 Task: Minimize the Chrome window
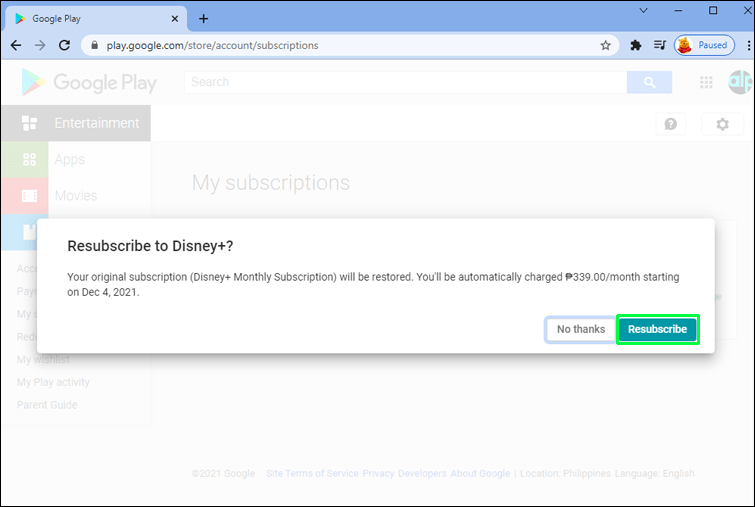coord(678,10)
